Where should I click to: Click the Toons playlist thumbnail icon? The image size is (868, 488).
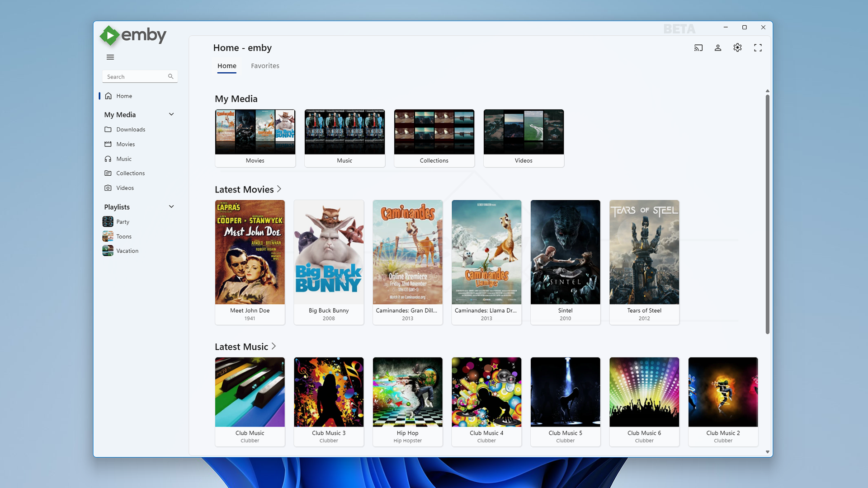(108, 236)
